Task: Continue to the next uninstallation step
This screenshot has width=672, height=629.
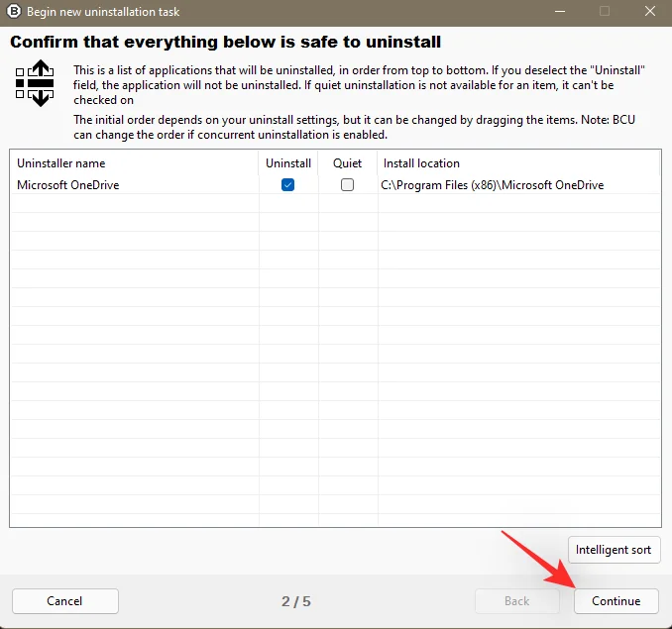Action: [616, 601]
